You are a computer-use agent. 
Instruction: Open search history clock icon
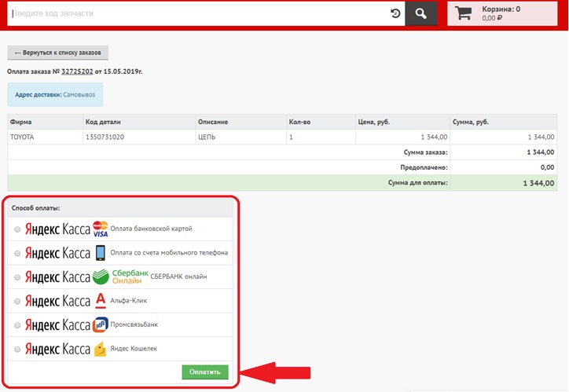(395, 13)
